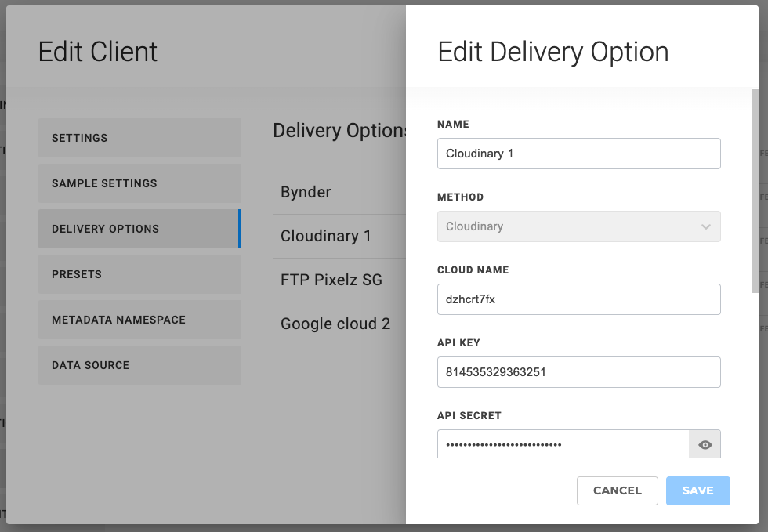Select the Google cloud 2 delivery option
Viewport: 768px width, 532px height.
point(335,324)
